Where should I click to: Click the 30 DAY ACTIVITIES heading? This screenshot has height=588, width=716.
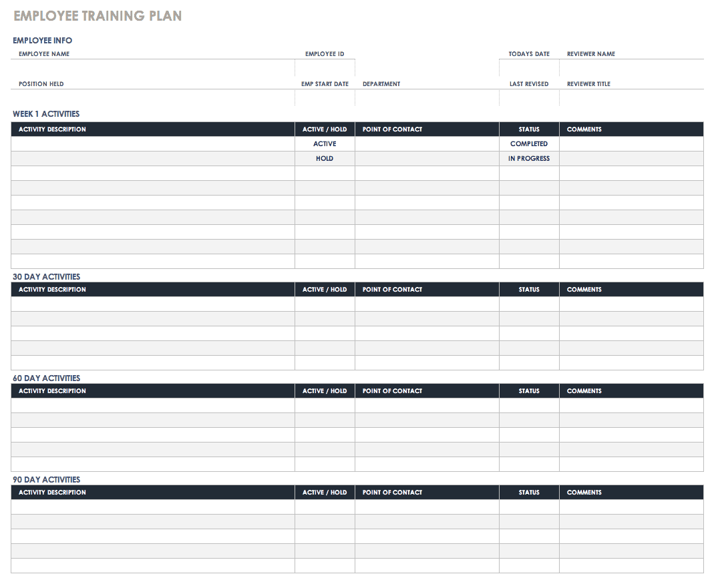tap(45, 276)
